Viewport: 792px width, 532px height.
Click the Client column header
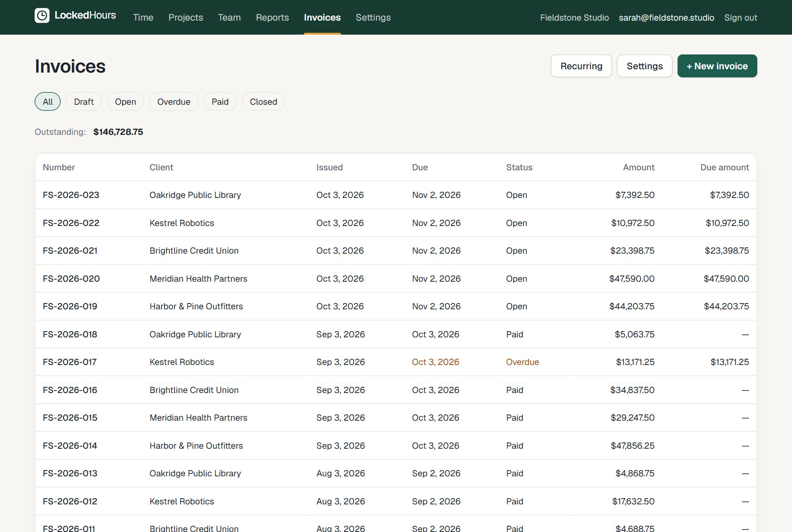(161, 167)
